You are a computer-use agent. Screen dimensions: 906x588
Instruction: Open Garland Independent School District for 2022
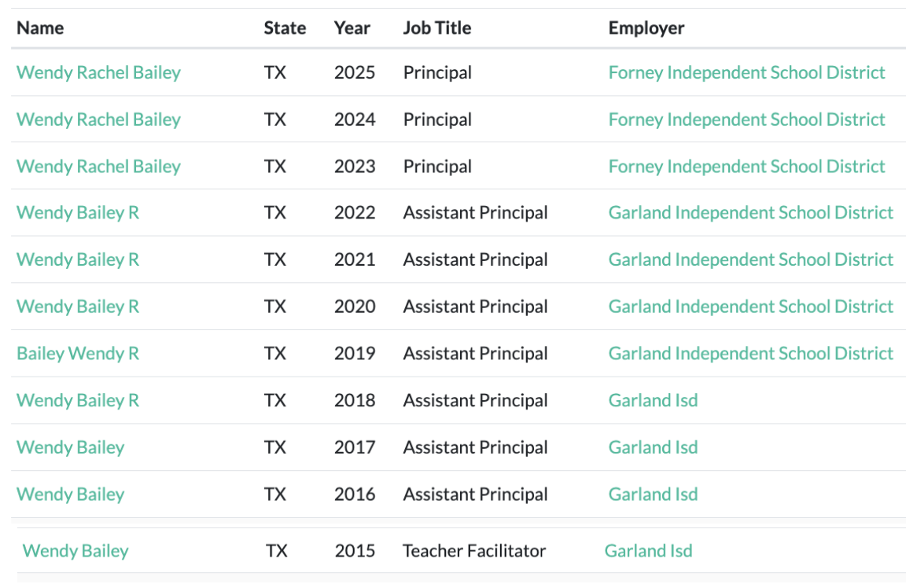tap(750, 213)
